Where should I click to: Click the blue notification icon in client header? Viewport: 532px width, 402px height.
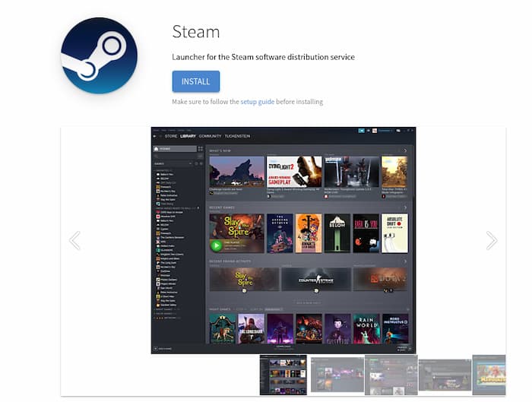(x=361, y=131)
